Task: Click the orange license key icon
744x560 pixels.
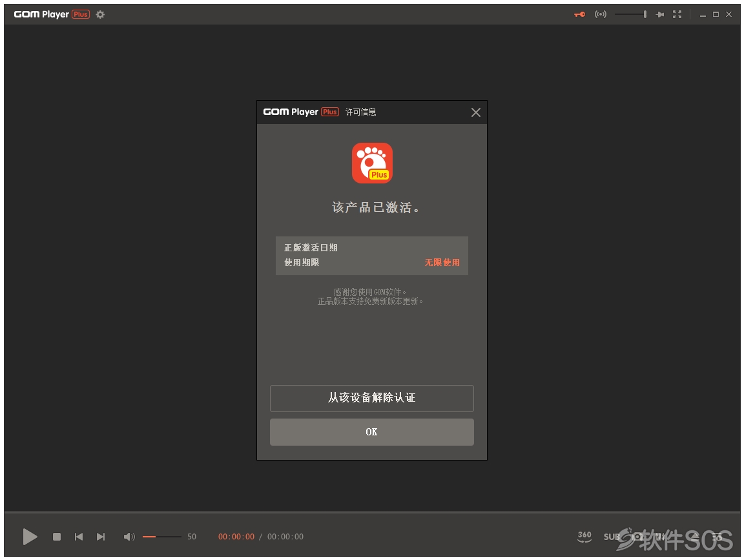Action: pos(580,15)
